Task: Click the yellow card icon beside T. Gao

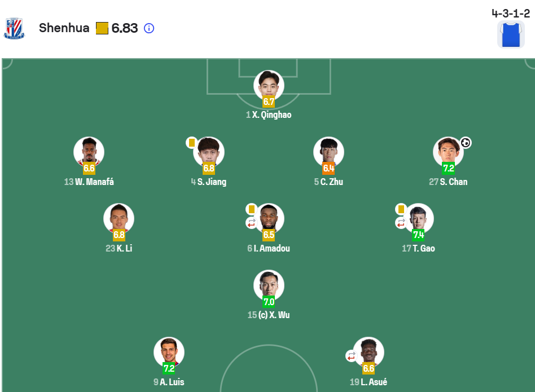Action: [x=401, y=209]
